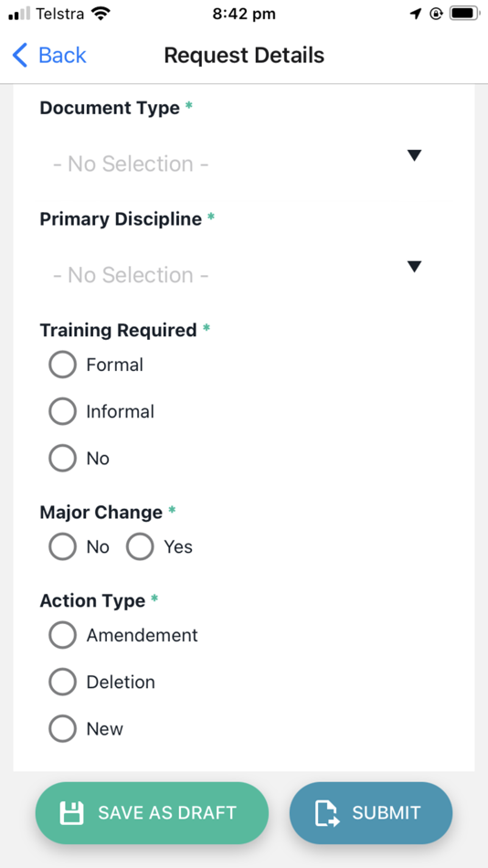Select Deletion action type
Image resolution: width=488 pixels, height=868 pixels.
[62, 682]
